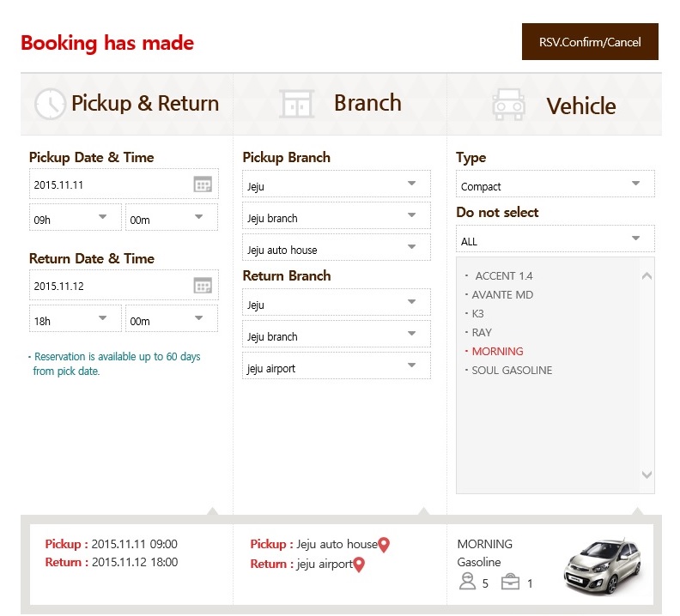680x616 pixels.
Task: Click the passenger seat count icon
Action: [468, 583]
